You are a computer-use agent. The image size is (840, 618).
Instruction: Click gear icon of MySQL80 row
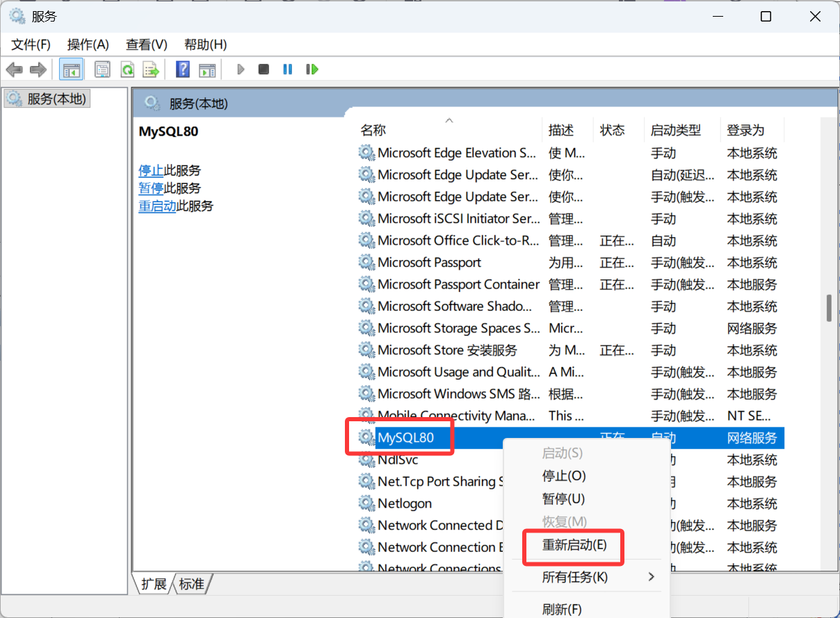coord(366,437)
